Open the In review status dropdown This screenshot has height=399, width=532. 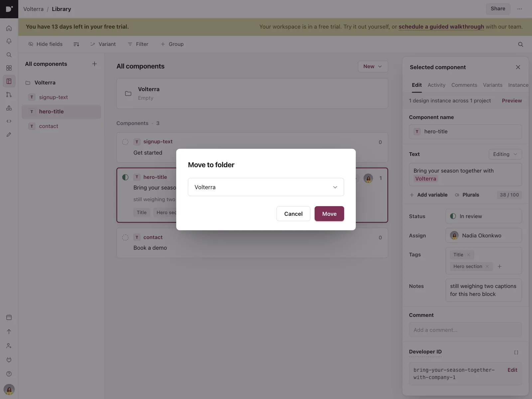click(x=483, y=216)
